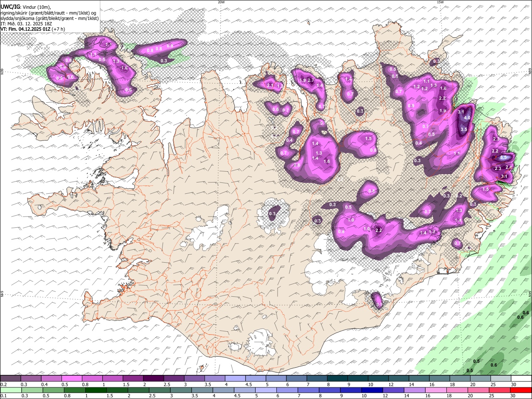Pick the bright red swatch after 30
The image size is (532, 399).
pyautogui.click(x=521, y=390)
